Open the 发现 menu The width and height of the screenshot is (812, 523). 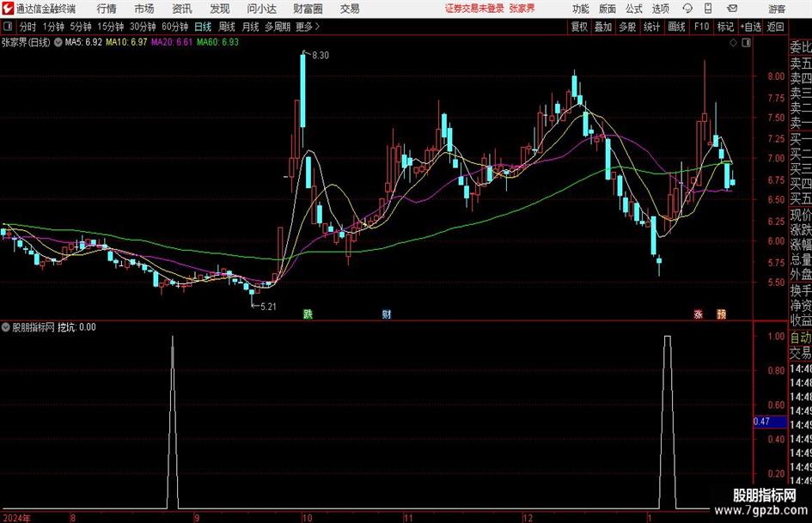pos(220,9)
